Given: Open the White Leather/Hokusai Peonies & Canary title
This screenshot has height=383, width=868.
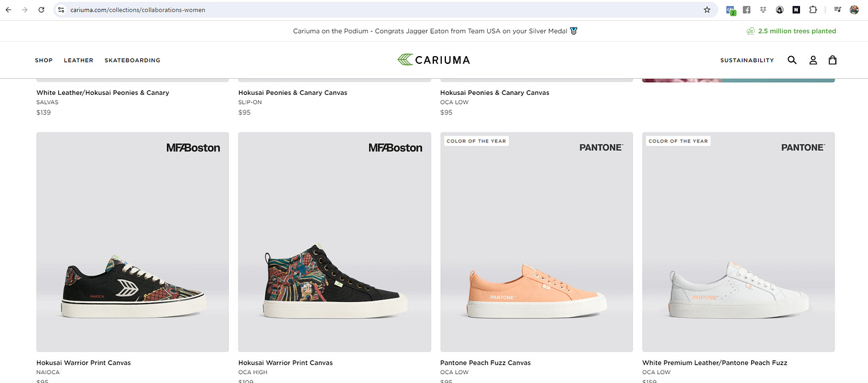Looking at the screenshot, I should point(103,92).
